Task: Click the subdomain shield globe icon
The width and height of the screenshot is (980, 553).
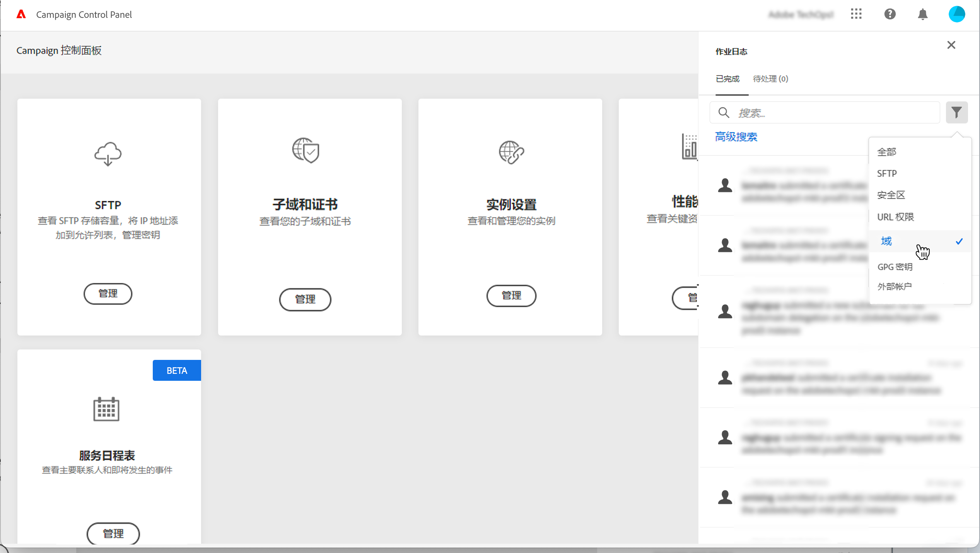Action: coord(306,151)
